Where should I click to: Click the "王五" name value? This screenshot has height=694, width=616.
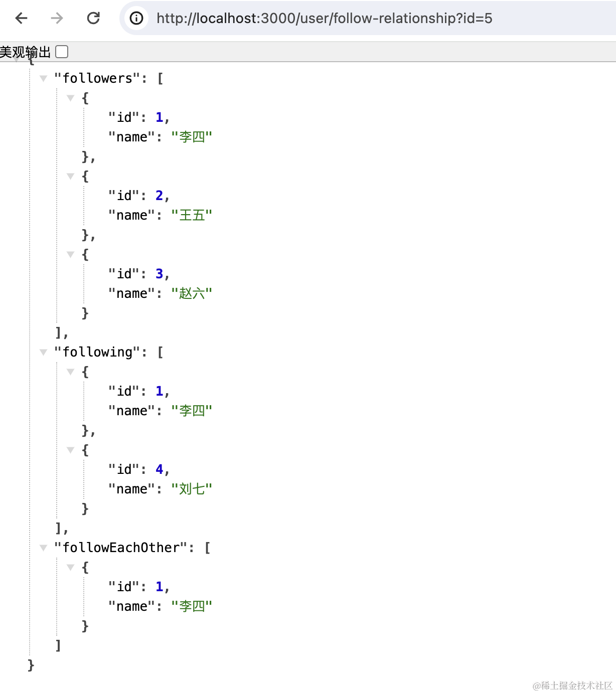click(x=192, y=215)
